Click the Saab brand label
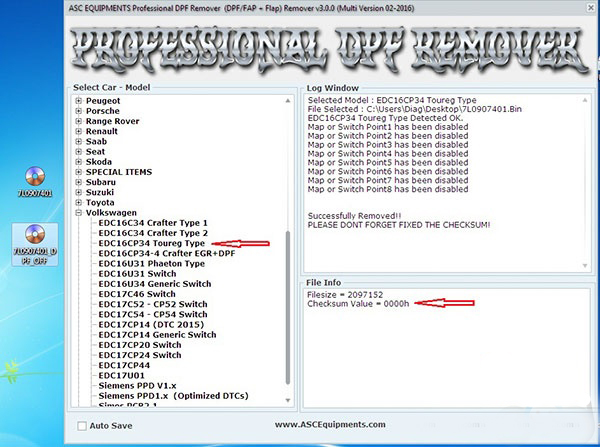This screenshot has width=600, height=447. pos(96,142)
